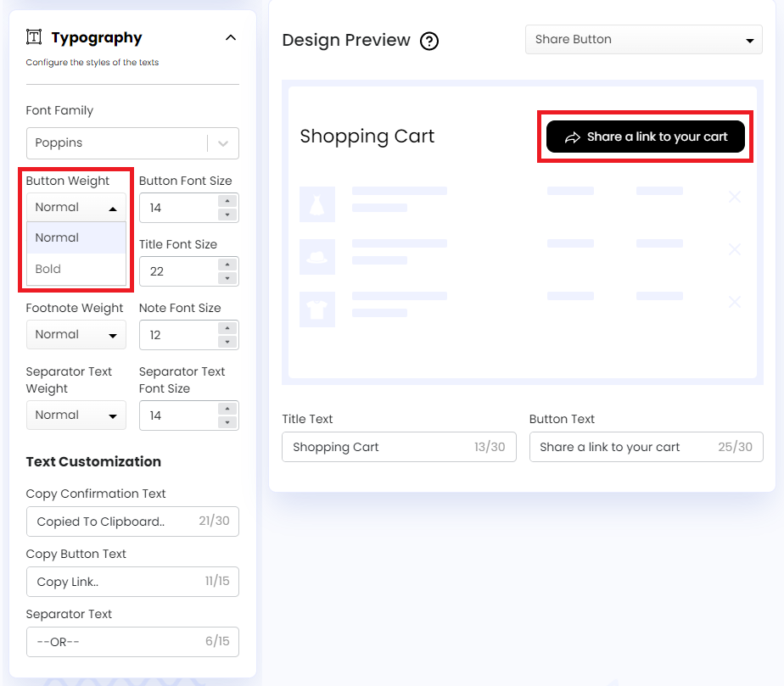Viewport: 784px width, 686px height.
Task: Click the t-shirt product thumbnail icon
Action: 317,310
